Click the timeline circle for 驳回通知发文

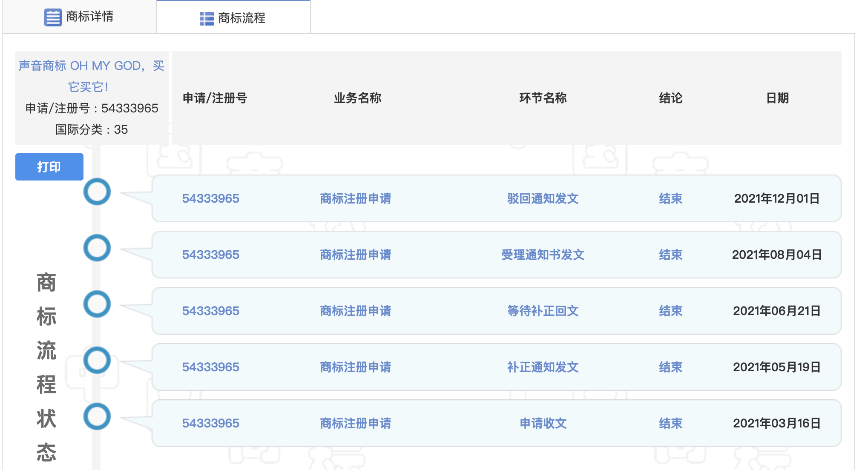(97, 192)
